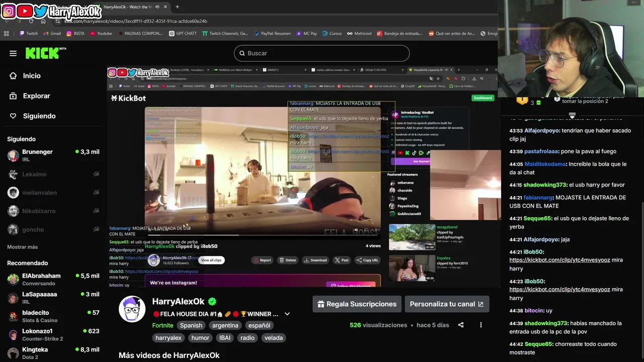Viewport: 644px width, 362px height.
Task: Click the share icon beside hace 5 días
Action: click(x=461, y=325)
